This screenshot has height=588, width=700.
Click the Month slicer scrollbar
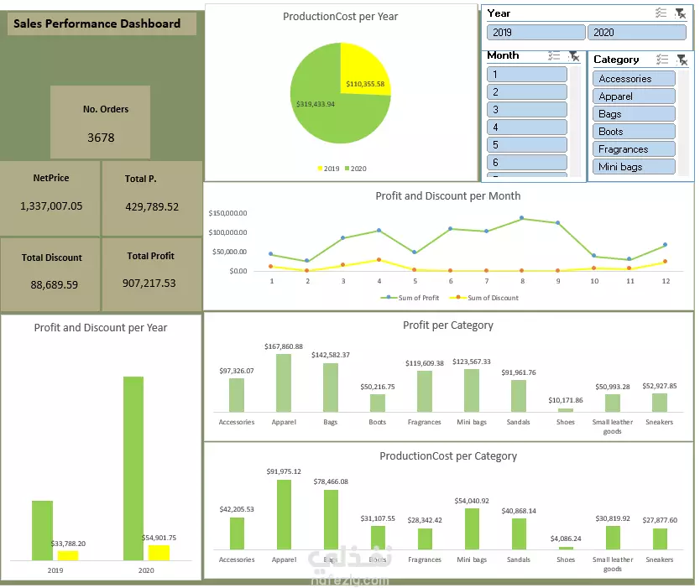click(x=576, y=121)
